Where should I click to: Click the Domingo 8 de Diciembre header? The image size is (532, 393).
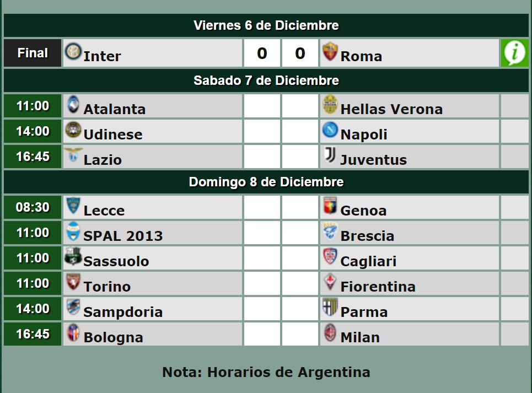(x=266, y=182)
